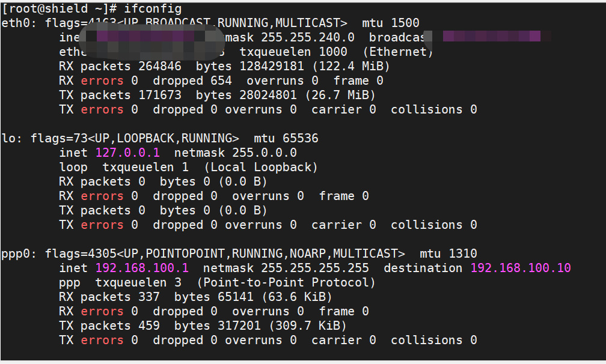Screen dimensions: 606x364
Task: Click the dropped 654 value on eth0
Action: click(192, 80)
